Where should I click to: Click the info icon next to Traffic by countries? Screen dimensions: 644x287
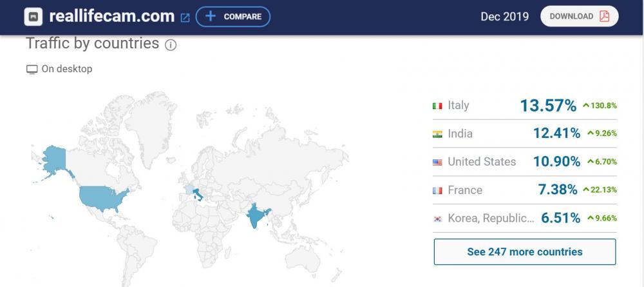pyautogui.click(x=171, y=45)
